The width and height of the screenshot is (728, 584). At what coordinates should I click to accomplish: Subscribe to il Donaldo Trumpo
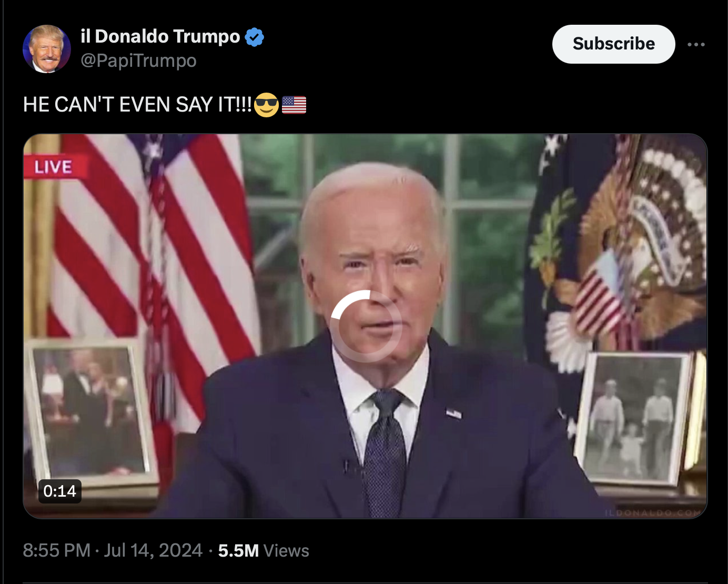[x=613, y=44]
